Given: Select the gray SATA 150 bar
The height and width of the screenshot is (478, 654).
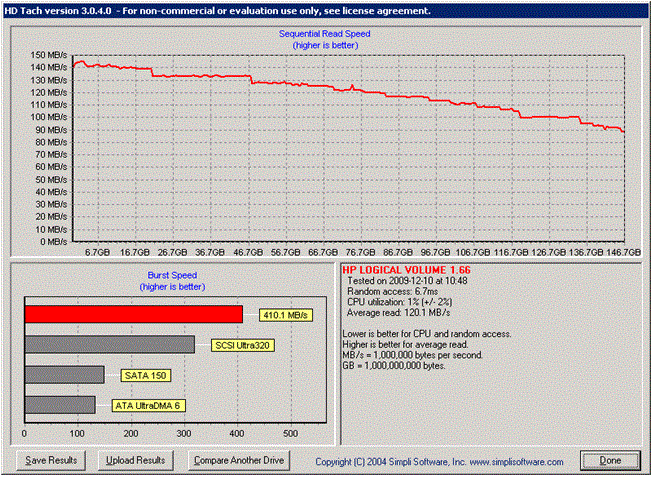Looking at the screenshot, I should (x=65, y=375).
